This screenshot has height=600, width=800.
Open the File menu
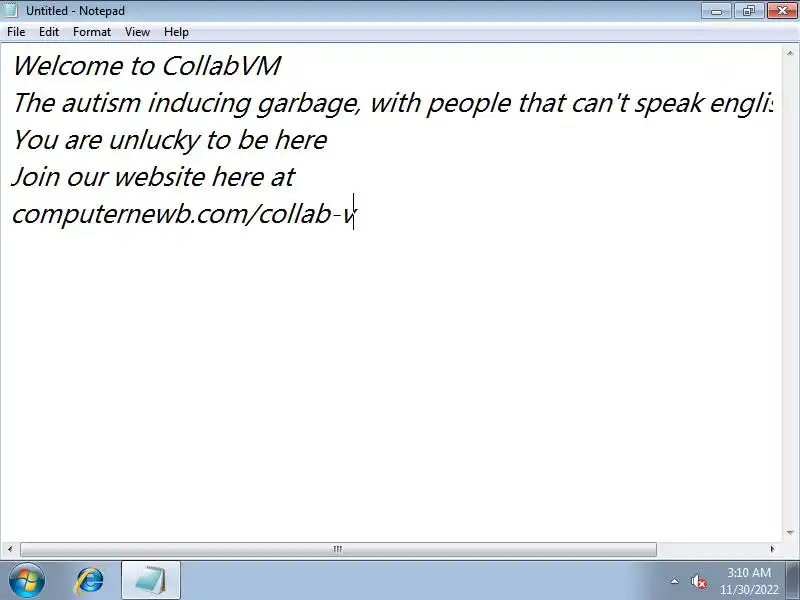pyautogui.click(x=16, y=32)
